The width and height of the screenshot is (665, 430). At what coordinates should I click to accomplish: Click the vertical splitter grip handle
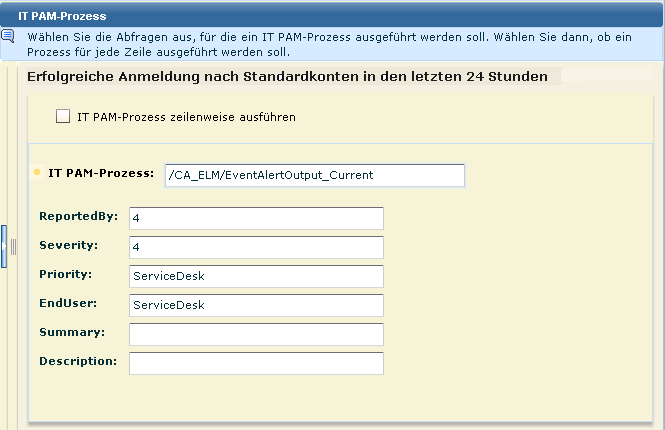(x=13, y=246)
